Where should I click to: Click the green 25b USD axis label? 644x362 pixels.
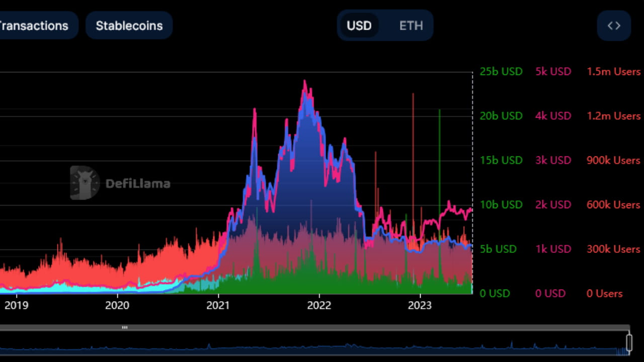[x=501, y=71]
